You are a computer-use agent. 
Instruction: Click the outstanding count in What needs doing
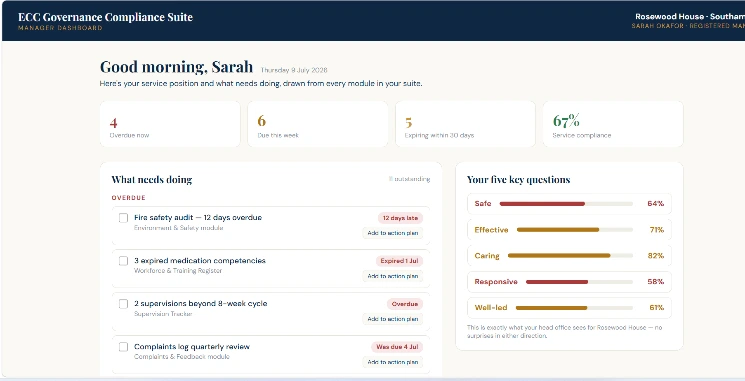point(409,179)
